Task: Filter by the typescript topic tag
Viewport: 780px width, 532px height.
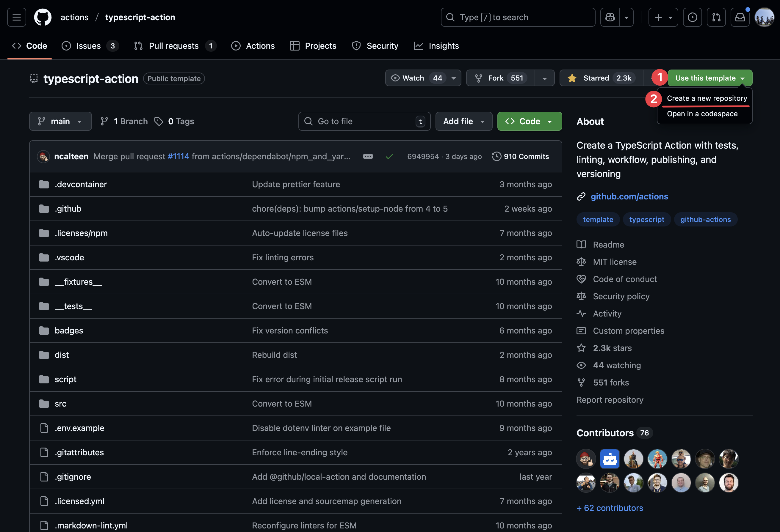Action: click(647, 220)
